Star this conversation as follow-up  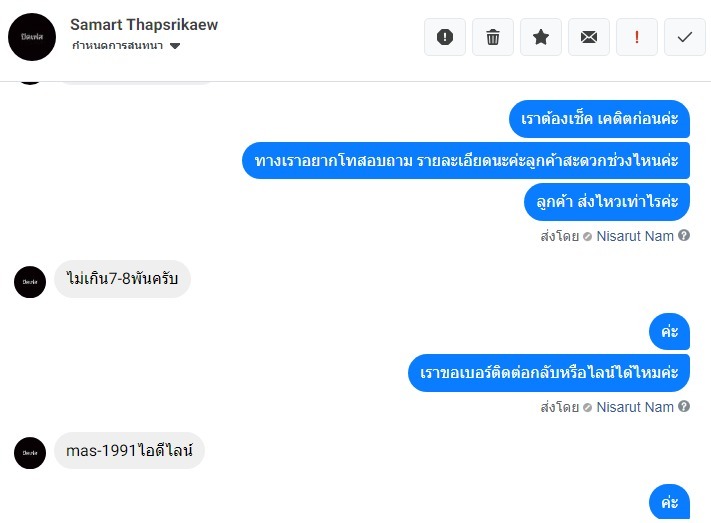point(541,37)
